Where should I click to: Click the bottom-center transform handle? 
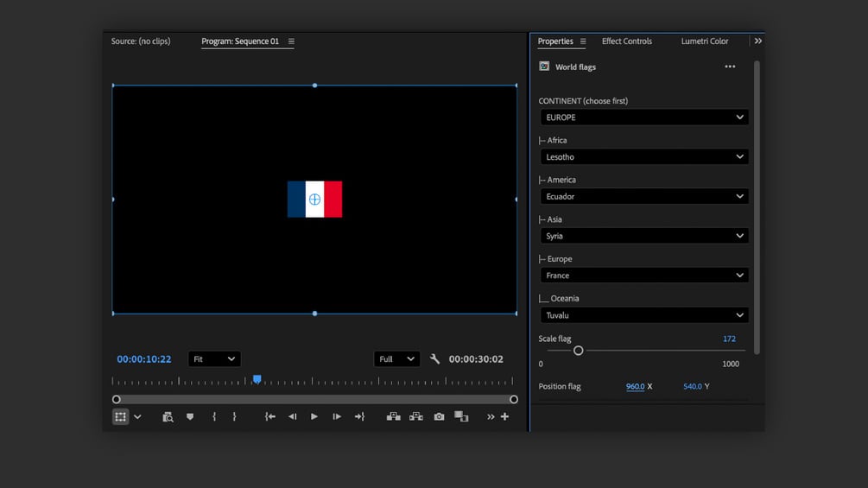314,314
